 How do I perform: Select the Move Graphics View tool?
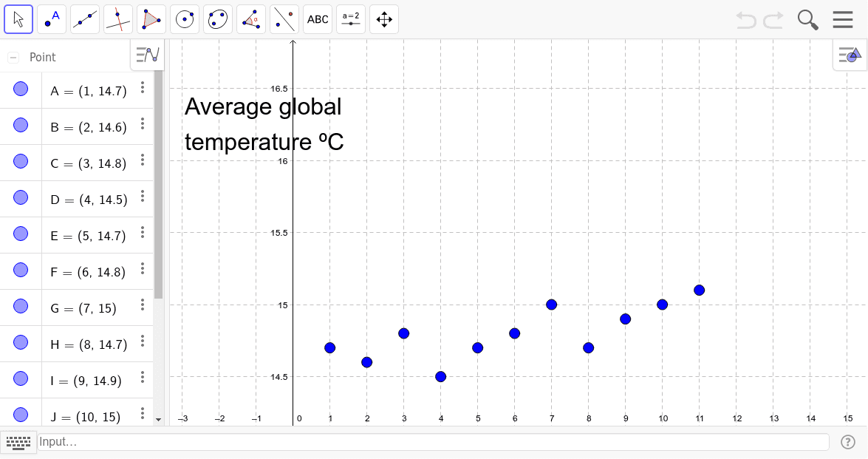[x=384, y=19]
